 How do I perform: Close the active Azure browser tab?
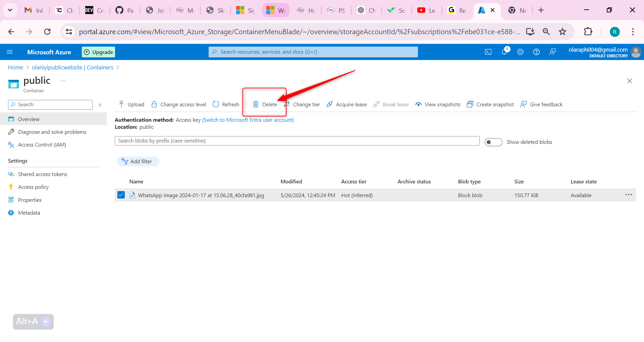[492, 10]
